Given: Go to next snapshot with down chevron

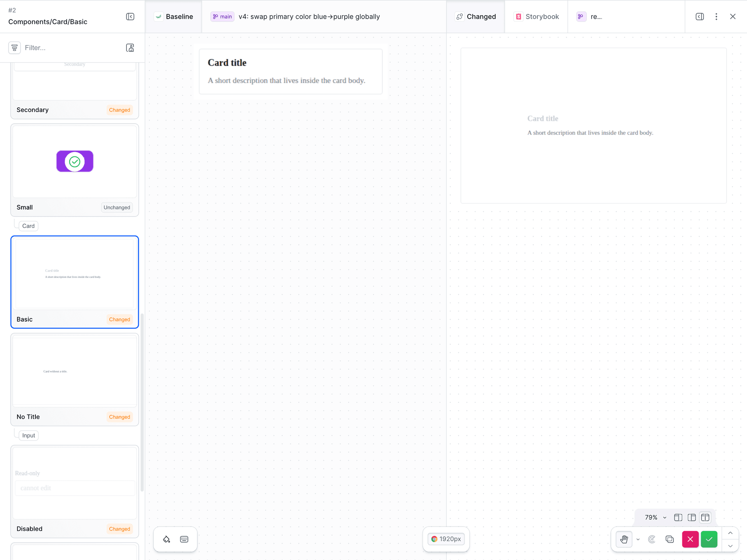Looking at the screenshot, I should point(730,546).
